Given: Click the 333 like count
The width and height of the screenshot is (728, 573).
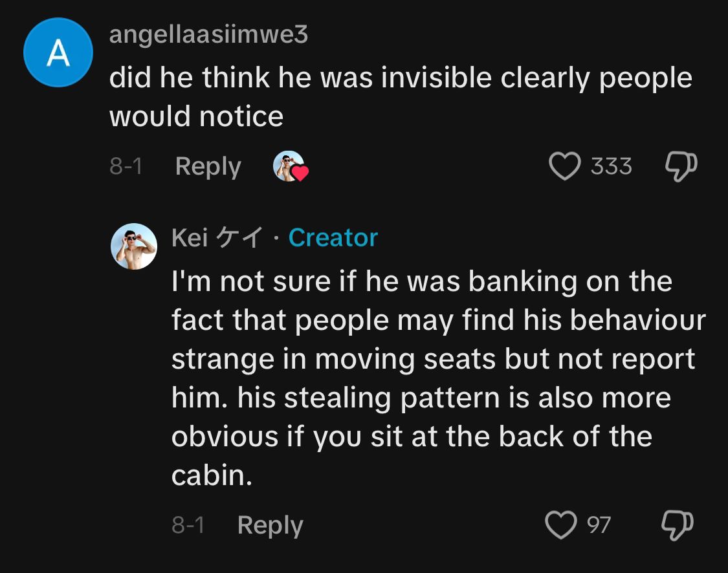Looking at the screenshot, I should click(x=611, y=167).
